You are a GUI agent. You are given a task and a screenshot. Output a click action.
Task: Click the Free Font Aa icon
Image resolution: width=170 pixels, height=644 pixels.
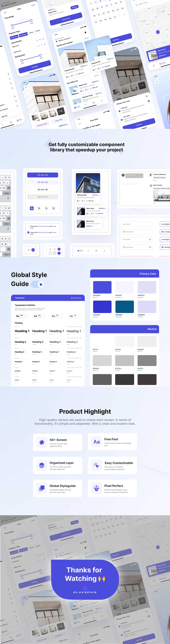[96, 442]
